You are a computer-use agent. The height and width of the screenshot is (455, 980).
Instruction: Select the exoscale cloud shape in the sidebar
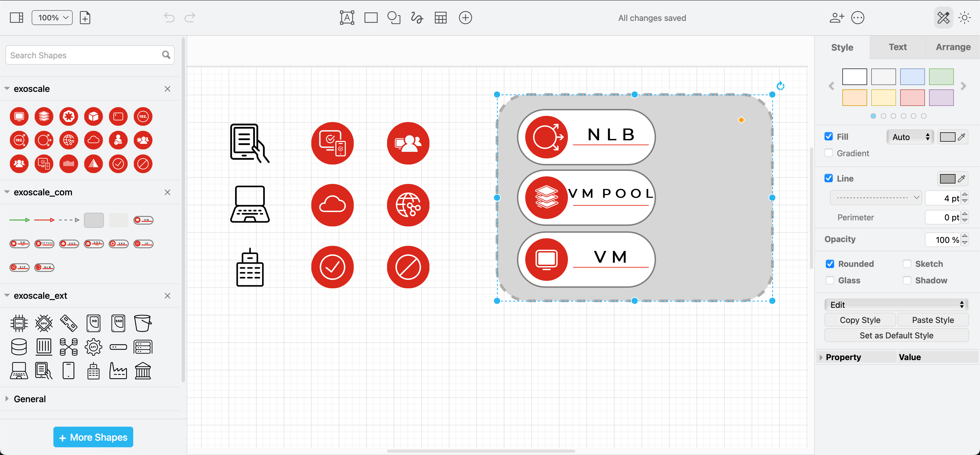pyautogui.click(x=94, y=140)
